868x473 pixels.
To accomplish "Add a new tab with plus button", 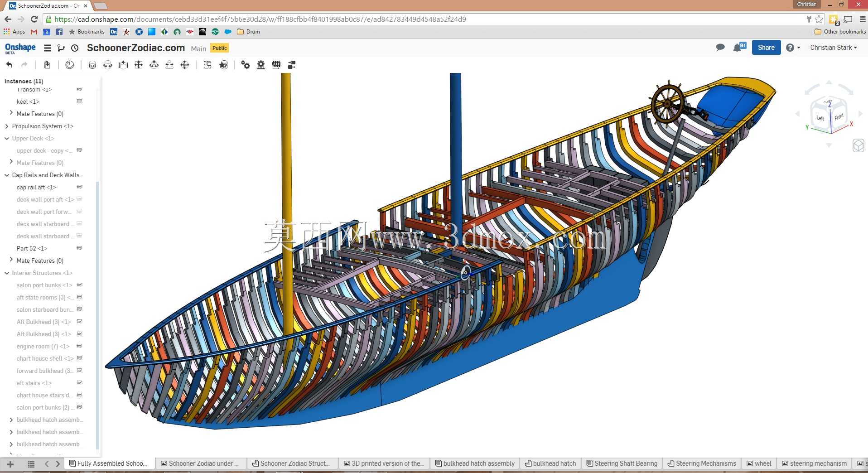I will [x=10, y=464].
